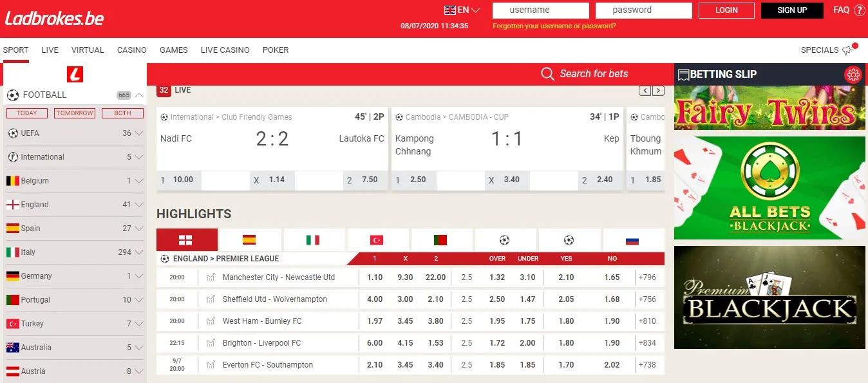
Task: Focus the username input field
Action: [541, 10]
